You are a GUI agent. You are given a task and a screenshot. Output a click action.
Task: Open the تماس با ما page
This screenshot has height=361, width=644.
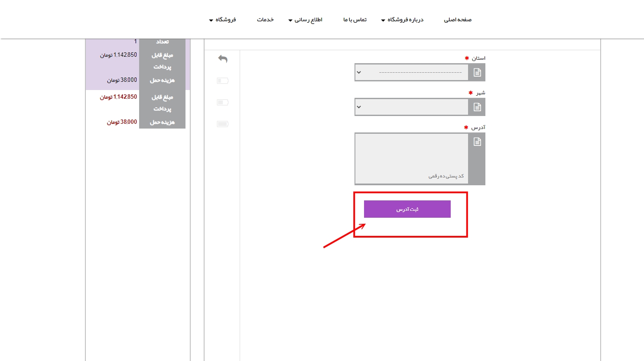pos(355,20)
